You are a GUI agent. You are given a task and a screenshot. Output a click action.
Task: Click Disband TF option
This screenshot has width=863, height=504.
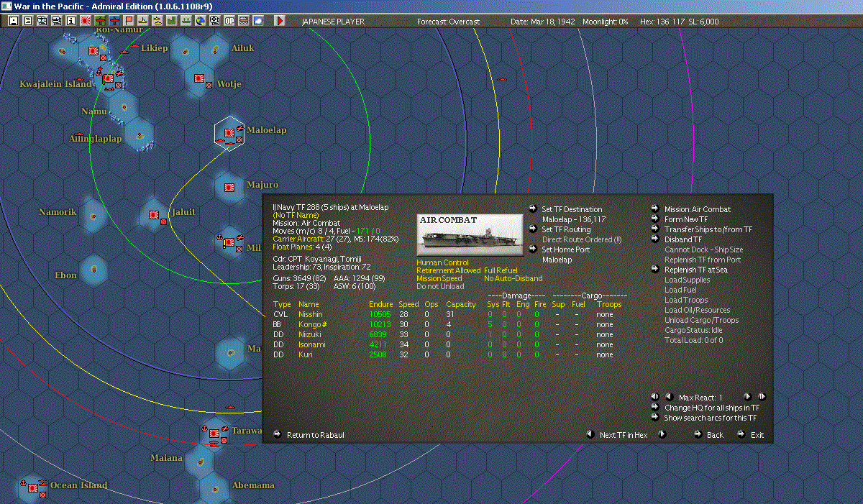tap(683, 239)
